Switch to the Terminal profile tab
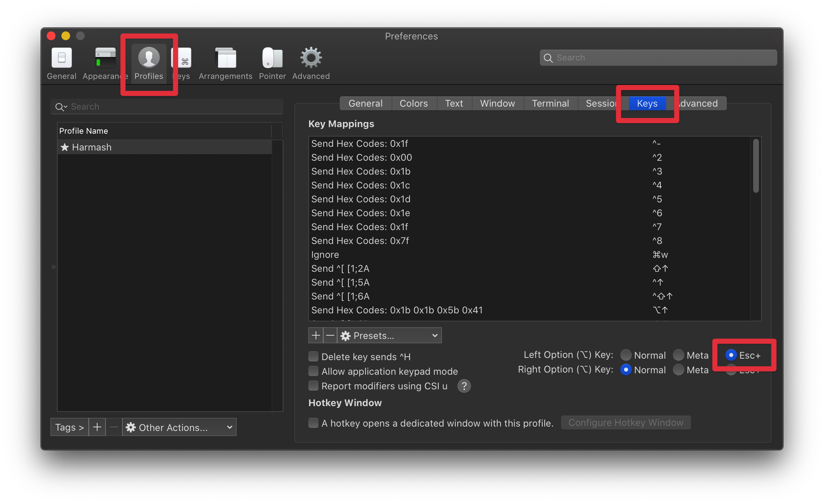This screenshot has width=824, height=504. 550,104
